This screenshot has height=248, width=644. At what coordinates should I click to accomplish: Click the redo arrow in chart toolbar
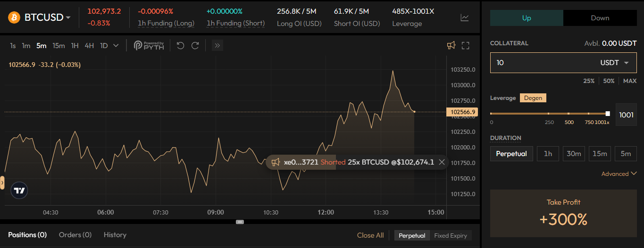pos(195,46)
